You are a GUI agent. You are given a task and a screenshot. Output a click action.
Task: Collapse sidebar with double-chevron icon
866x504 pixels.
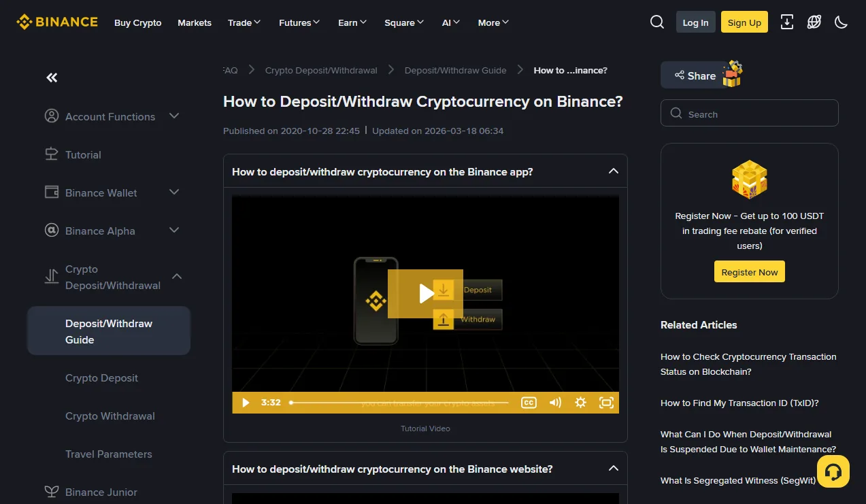click(52, 78)
